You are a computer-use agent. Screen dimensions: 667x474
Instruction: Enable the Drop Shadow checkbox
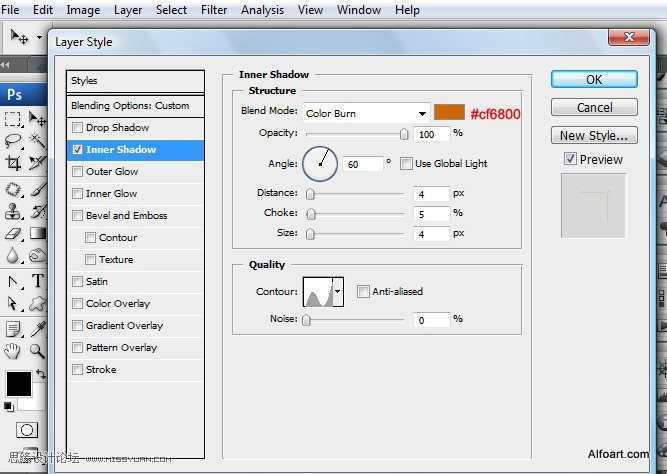[77, 128]
